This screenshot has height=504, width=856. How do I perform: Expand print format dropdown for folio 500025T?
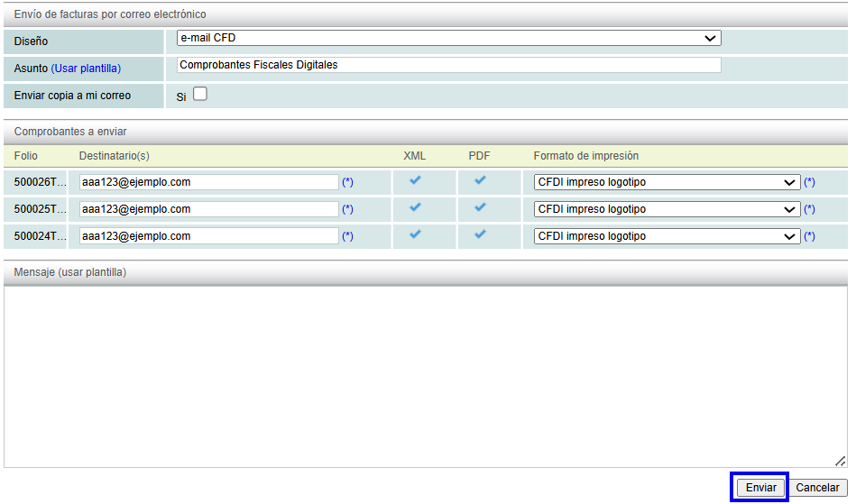pos(667,209)
